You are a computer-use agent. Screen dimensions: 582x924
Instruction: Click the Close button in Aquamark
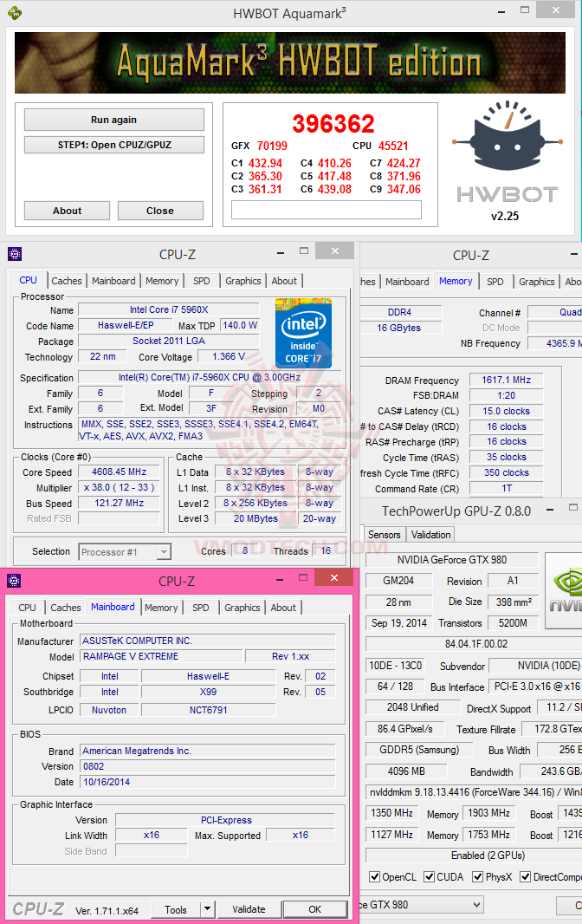click(x=160, y=211)
